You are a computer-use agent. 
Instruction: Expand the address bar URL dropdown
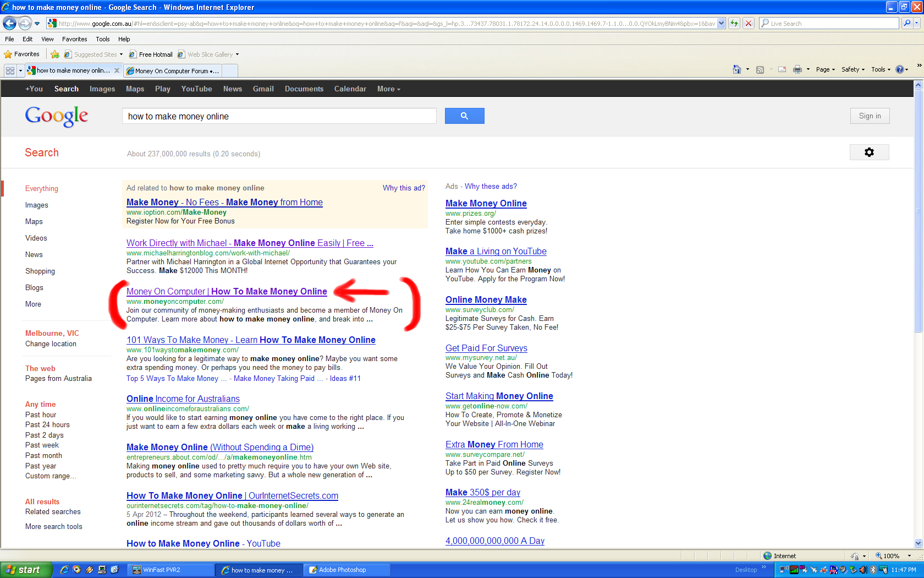click(722, 23)
